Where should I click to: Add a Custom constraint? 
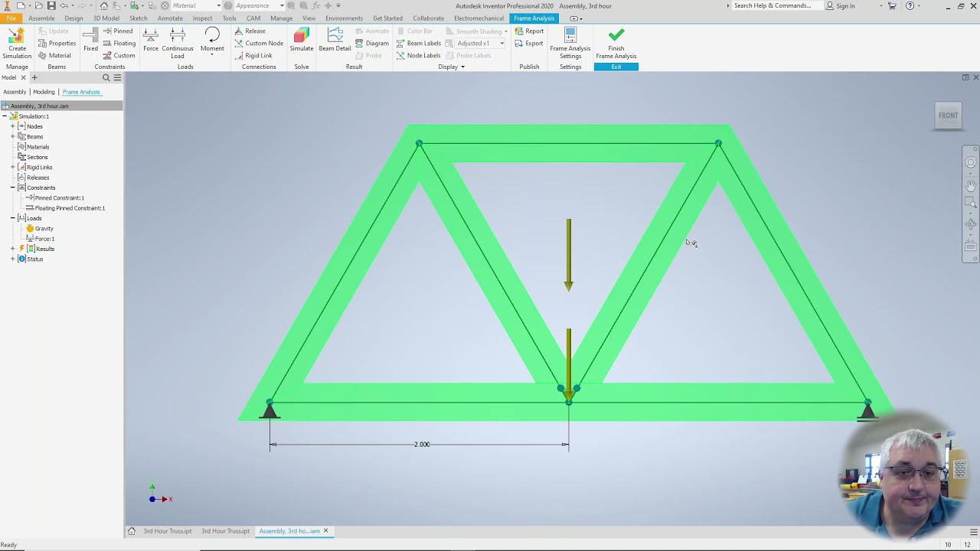(x=118, y=56)
